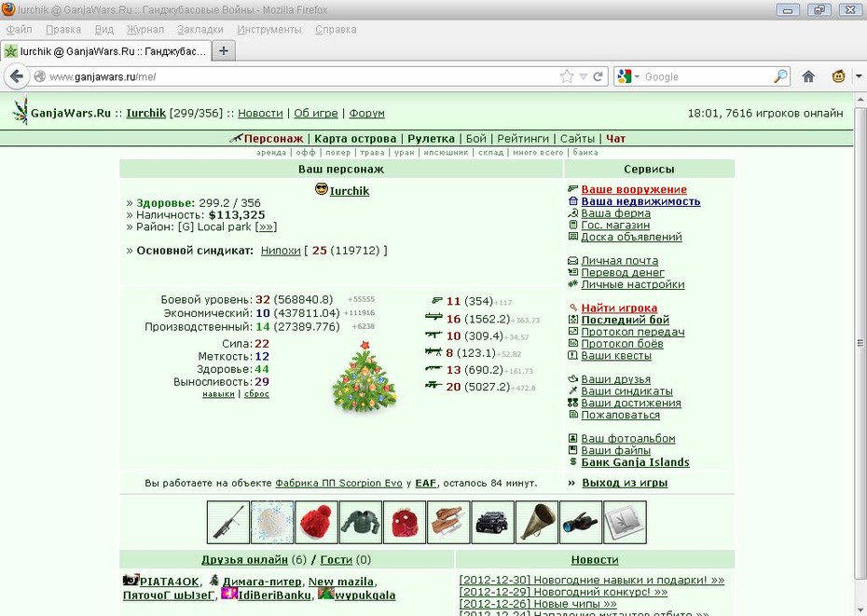Click the Google search field
Screen dimensions: 867x616
pyautogui.click(x=708, y=76)
